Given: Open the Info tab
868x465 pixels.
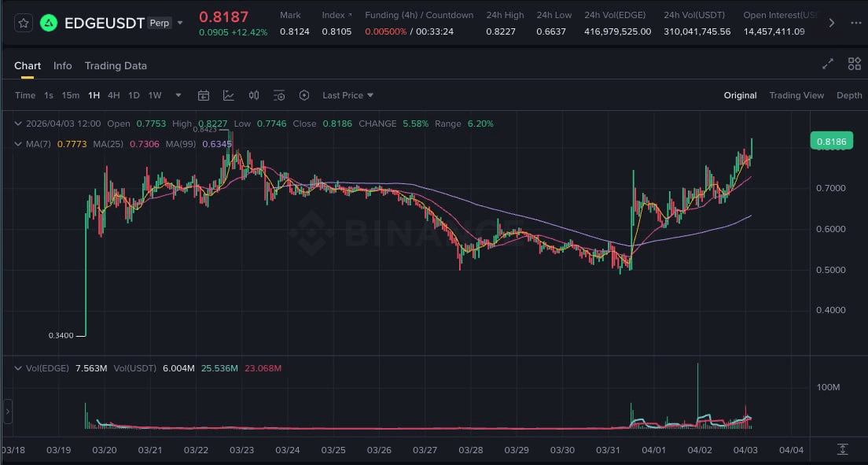Looking at the screenshot, I should (x=62, y=65).
